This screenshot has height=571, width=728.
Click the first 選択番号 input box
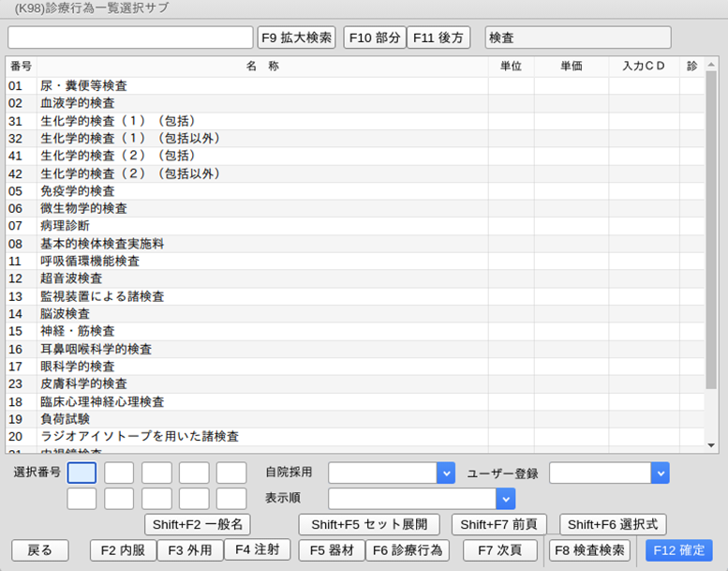click(x=82, y=473)
